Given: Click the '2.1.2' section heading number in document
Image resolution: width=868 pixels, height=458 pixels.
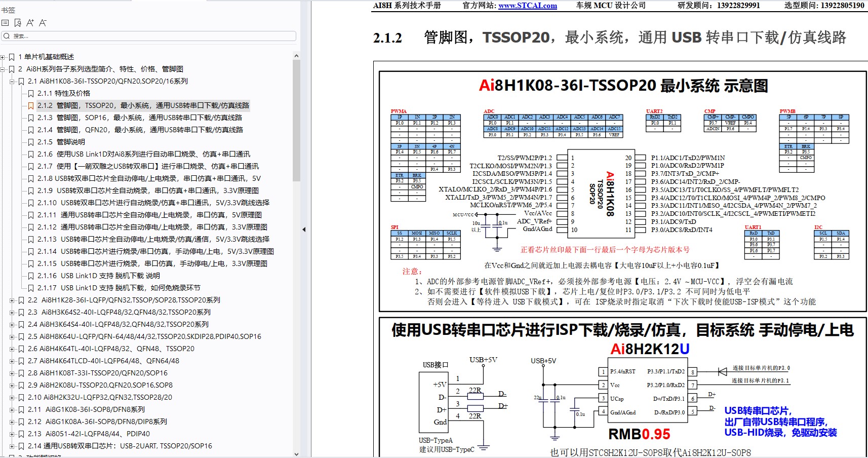Looking at the screenshot, I should (387, 38).
